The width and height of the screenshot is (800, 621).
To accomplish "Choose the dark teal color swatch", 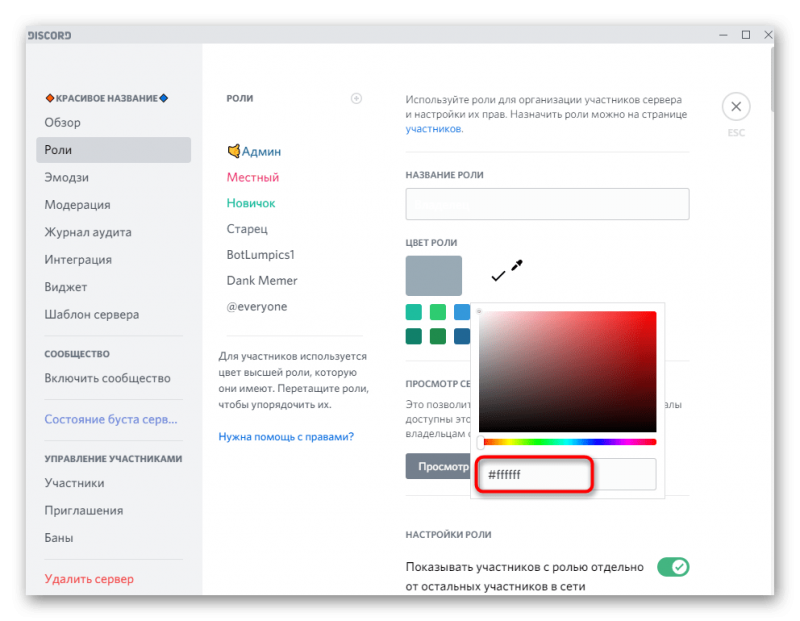I will (414, 336).
